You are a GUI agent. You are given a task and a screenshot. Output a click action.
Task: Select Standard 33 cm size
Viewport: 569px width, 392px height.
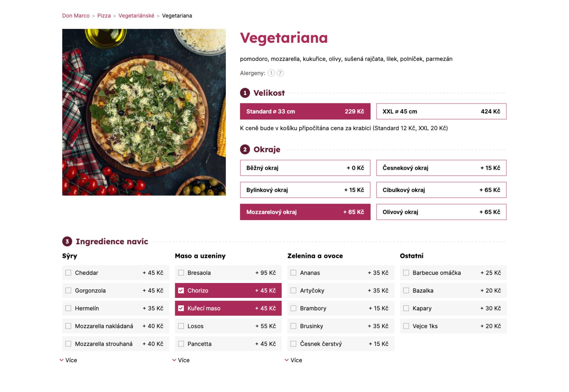pos(305,111)
